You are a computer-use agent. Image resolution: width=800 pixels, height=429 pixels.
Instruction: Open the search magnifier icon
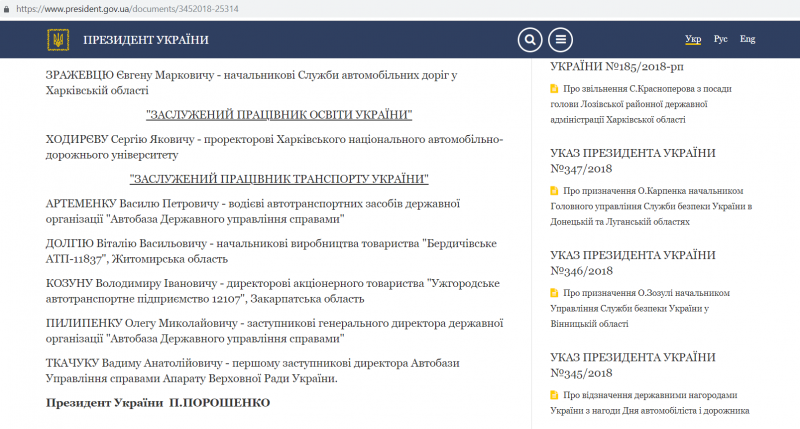click(530, 39)
